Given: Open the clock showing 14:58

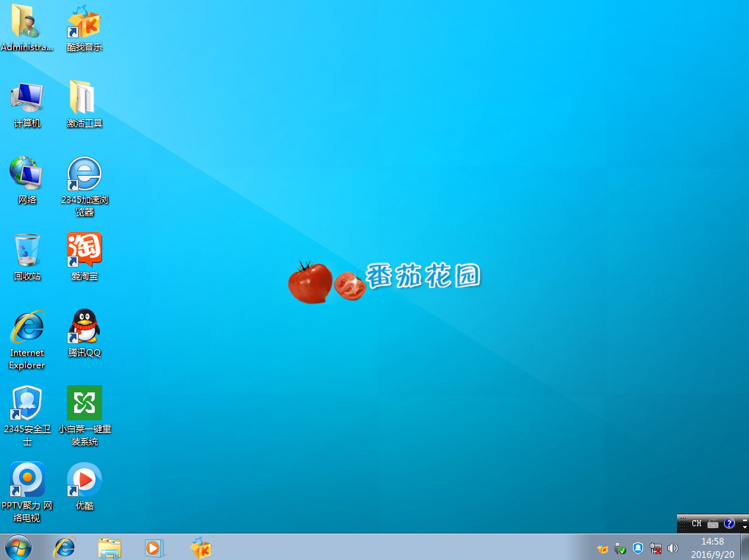Looking at the screenshot, I should (712, 548).
